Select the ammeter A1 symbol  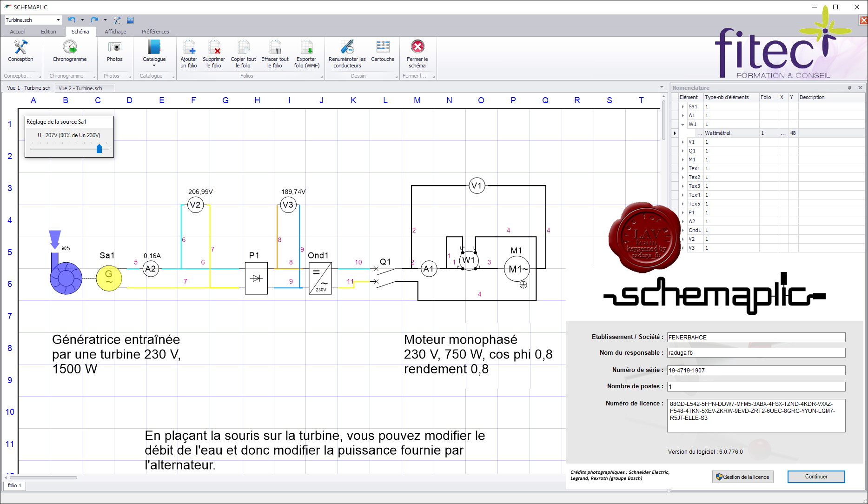(x=429, y=269)
